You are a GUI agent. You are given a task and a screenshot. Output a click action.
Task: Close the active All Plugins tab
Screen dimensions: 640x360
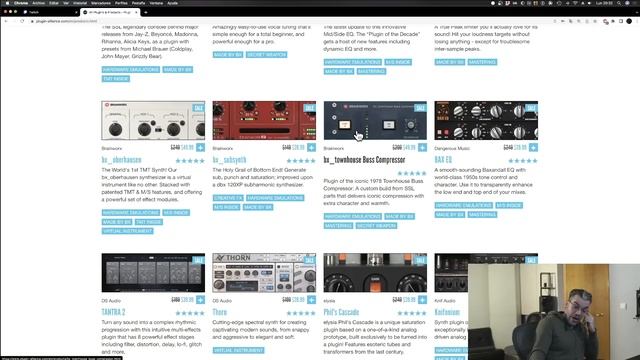(136, 12)
